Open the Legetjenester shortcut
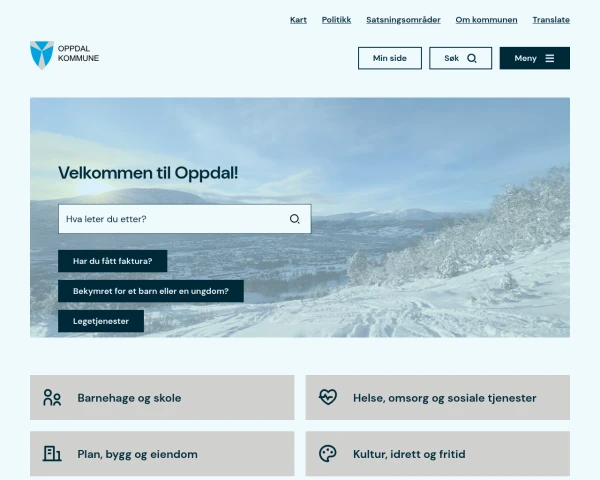The height and width of the screenshot is (480, 600). 101,321
